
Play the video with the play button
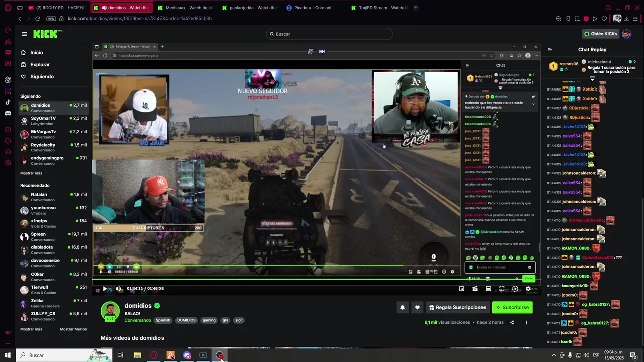point(105,289)
